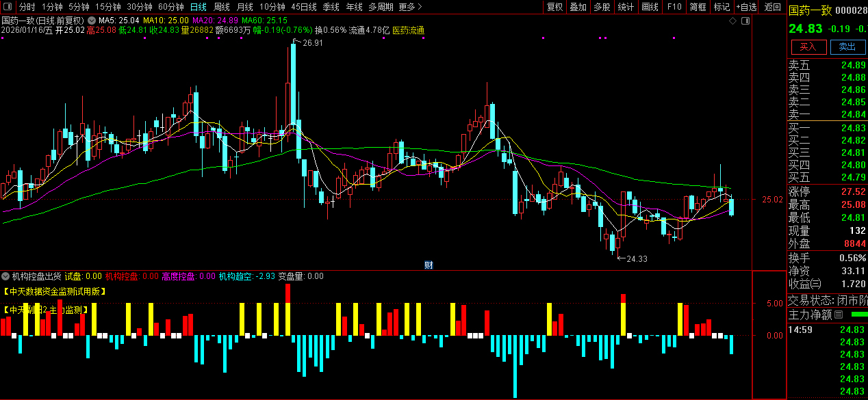Image resolution: width=868 pixels, height=400 pixels.
Task: Click the 26.91 high price label
Action: (x=311, y=43)
